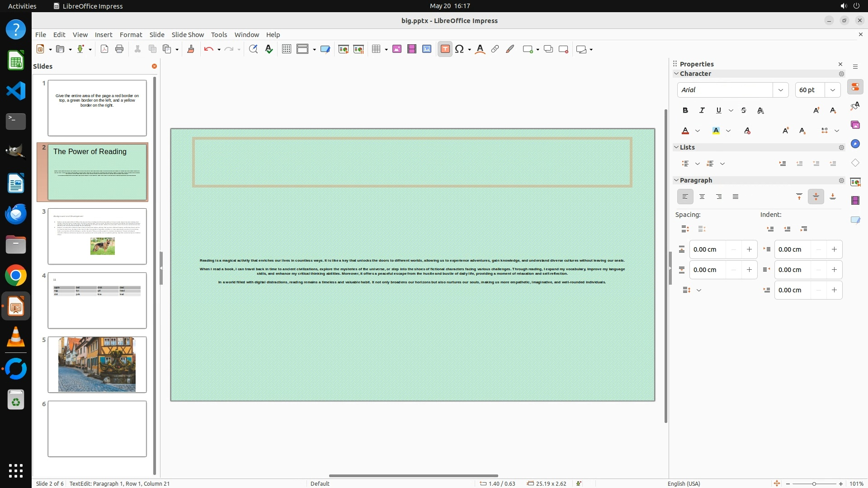Open the sidebar Gallery deck icon
The image size is (868, 488).
coord(855,125)
